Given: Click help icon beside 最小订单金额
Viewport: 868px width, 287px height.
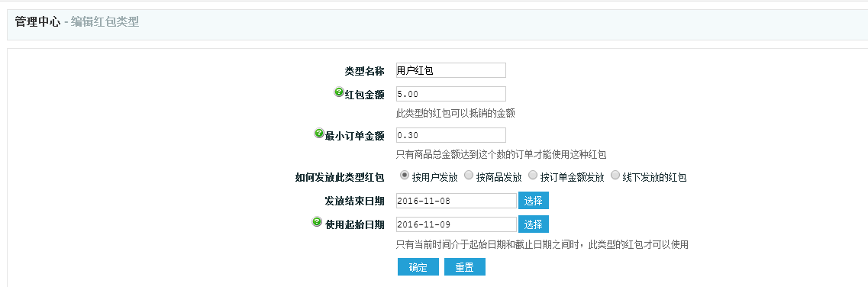Looking at the screenshot, I should click(319, 134).
